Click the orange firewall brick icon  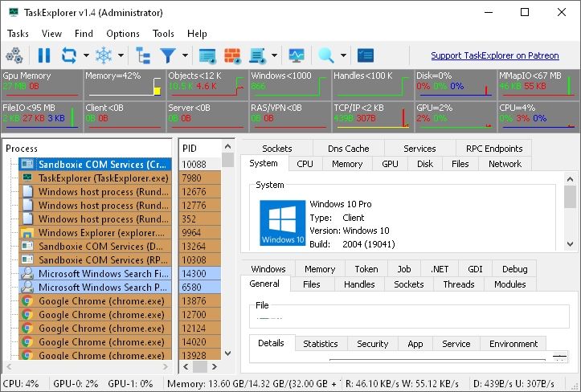233,55
